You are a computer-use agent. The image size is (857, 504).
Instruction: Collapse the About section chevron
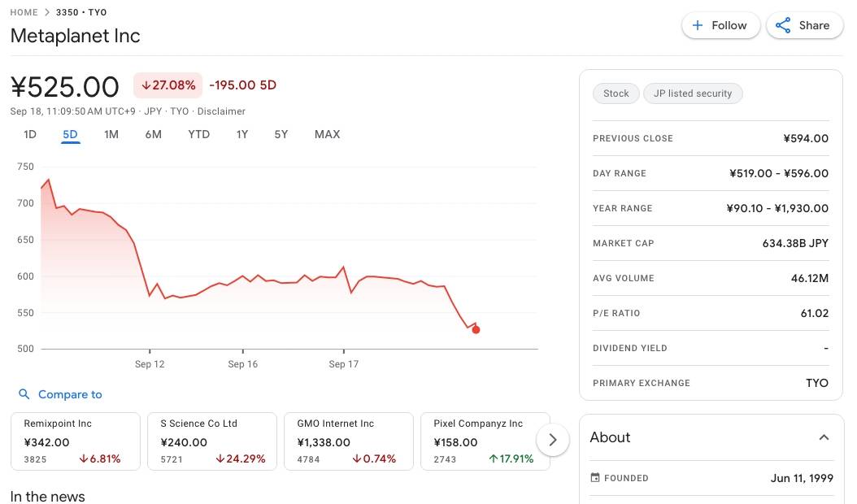(x=824, y=437)
